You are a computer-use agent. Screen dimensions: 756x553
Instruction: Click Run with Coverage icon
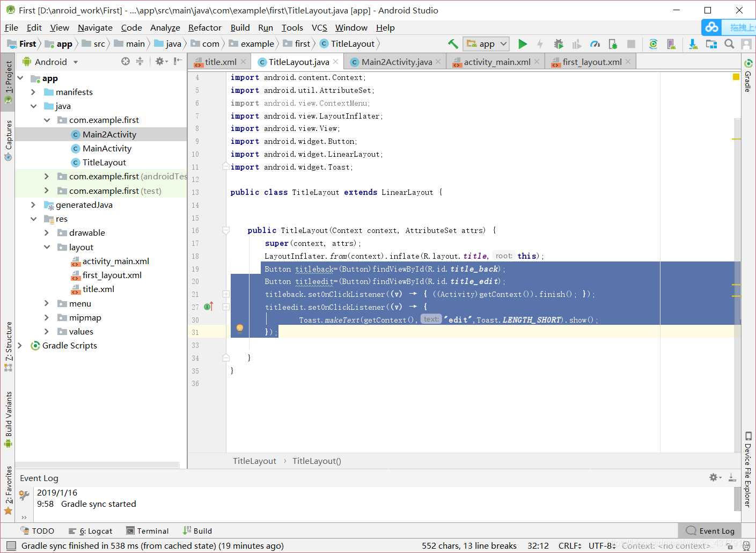[x=577, y=44]
